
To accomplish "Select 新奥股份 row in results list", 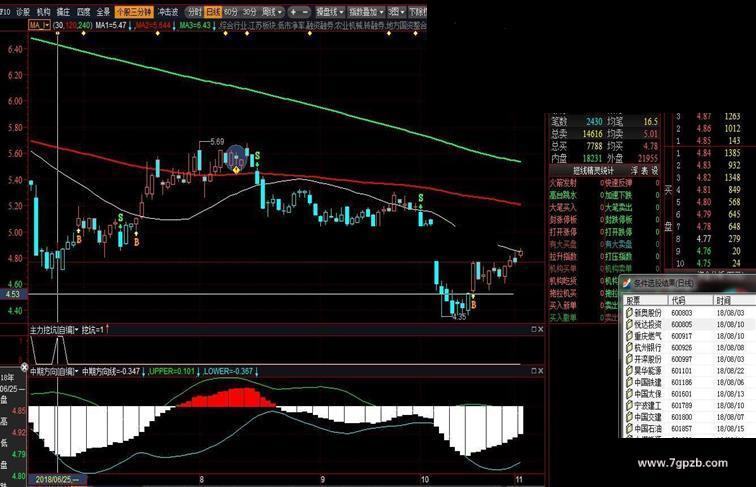I will [689, 313].
